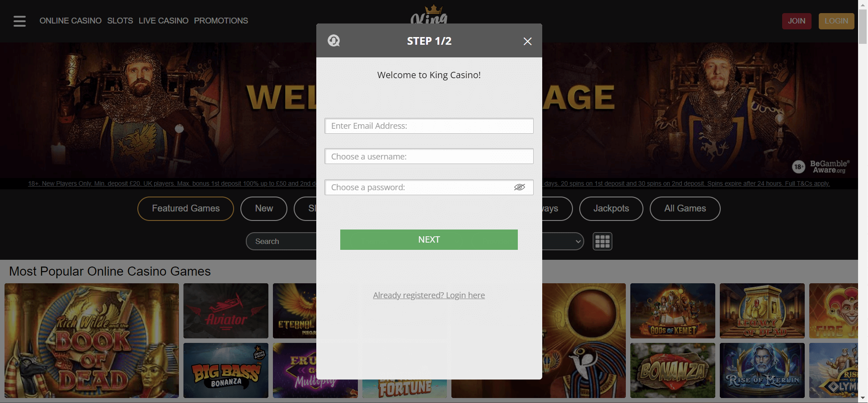This screenshot has width=868, height=403.
Task: Click the page vertical scrollbar
Action: [863, 201]
